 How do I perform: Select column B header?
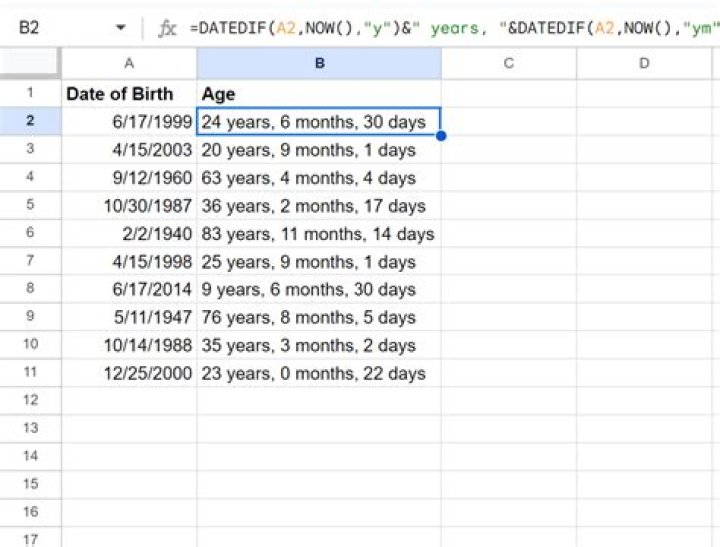[319, 64]
